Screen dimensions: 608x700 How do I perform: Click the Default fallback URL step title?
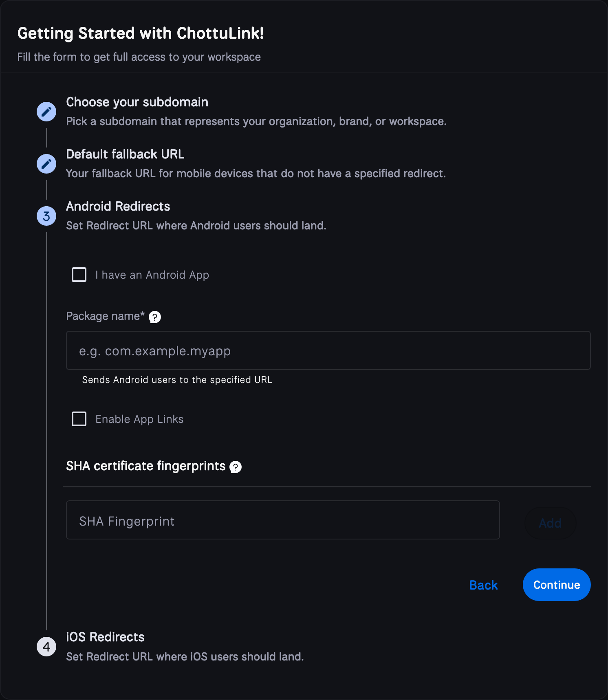(x=125, y=154)
